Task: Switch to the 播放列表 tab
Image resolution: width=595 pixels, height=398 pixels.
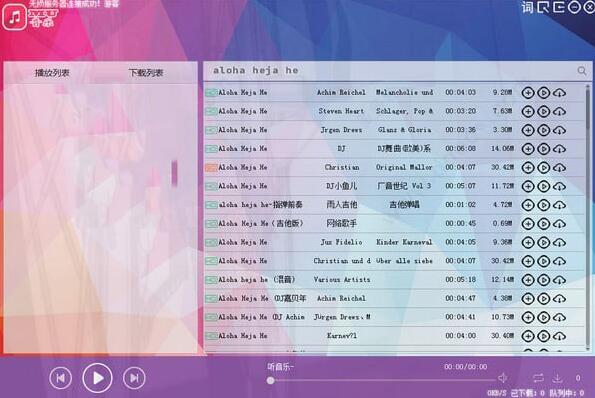Action: point(52,73)
